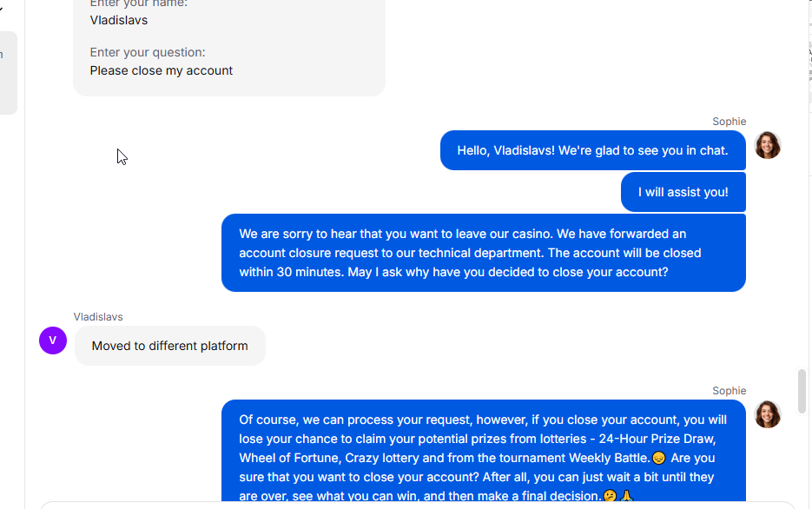This screenshot has height=509, width=812.
Task: Click the 'Enter your question:' label
Action: 148,52
